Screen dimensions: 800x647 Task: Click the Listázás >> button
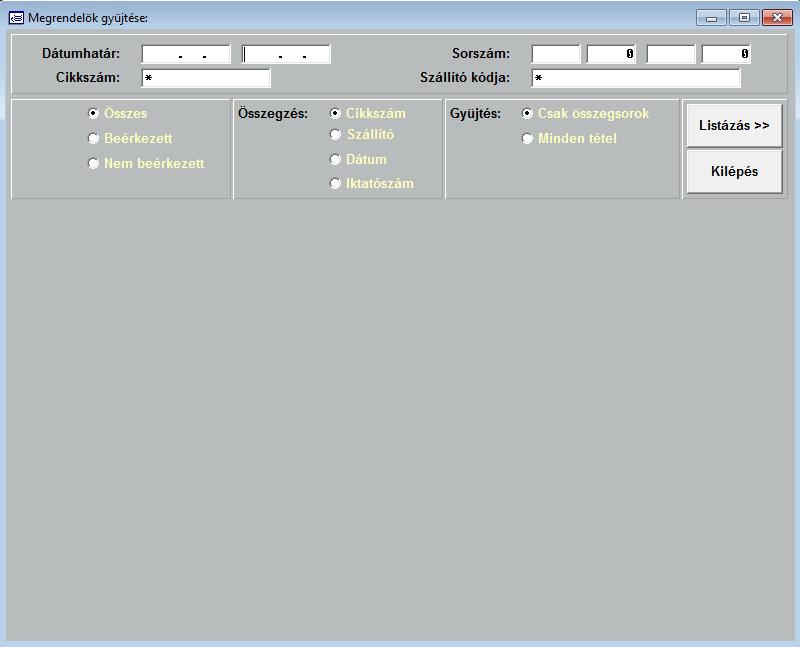click(734, 126)
